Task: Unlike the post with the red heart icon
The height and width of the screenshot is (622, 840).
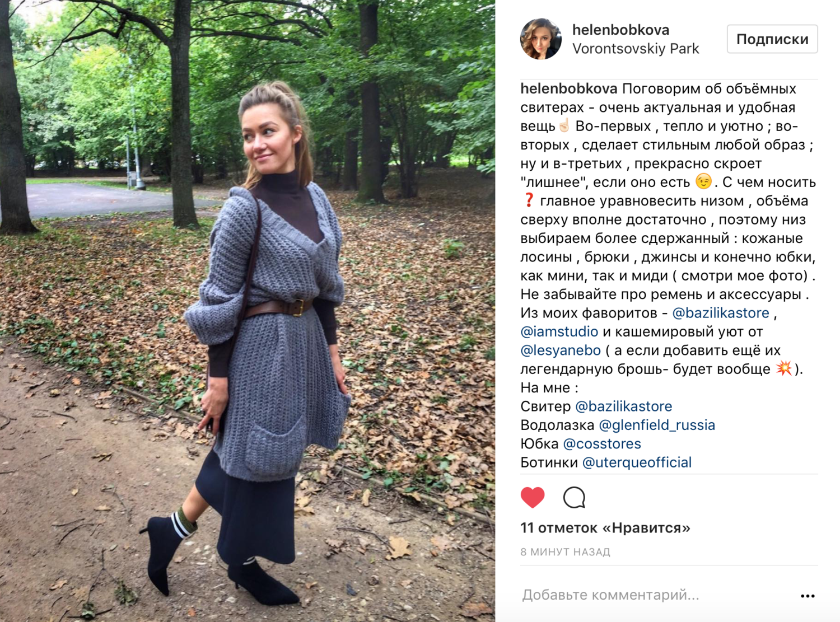Action: click(533, 497)
